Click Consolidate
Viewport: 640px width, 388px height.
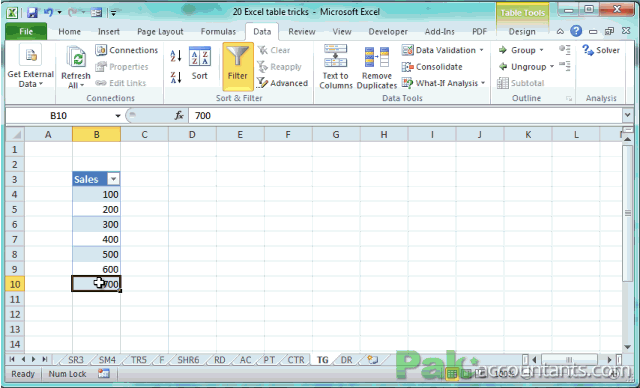pyautogui.click(x=432, y=67)
